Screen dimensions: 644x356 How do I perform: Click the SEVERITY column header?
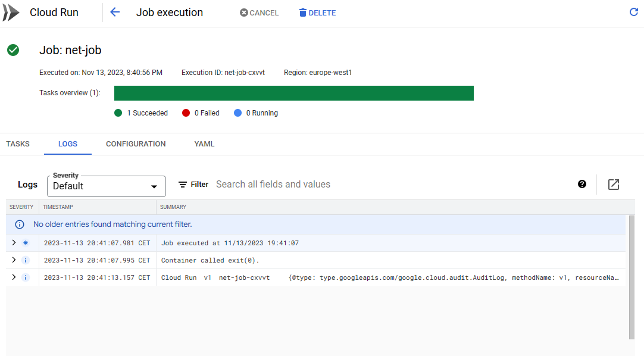(x=21, y=207)
